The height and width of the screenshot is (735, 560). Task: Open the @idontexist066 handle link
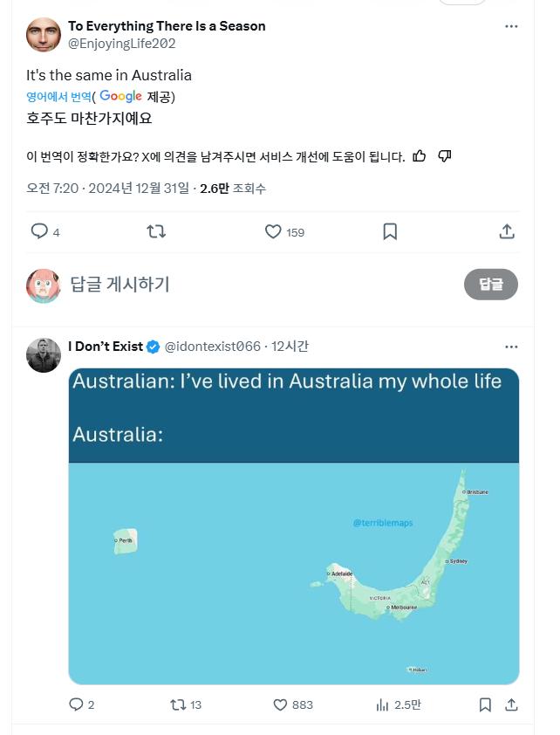pos(213,347)
